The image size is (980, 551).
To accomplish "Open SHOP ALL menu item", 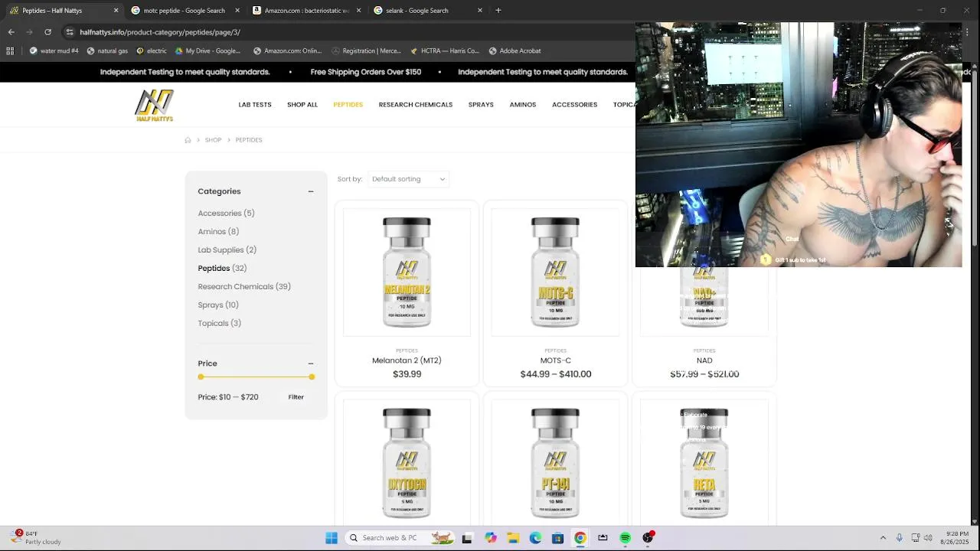I will tap(302, 105).
